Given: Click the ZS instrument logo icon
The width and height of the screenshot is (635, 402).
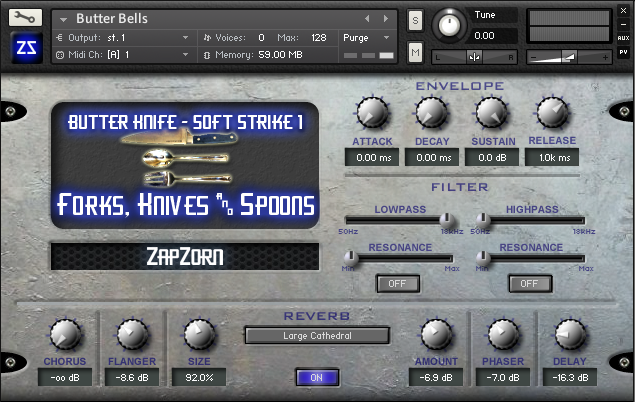Looking at the screenshot, I should click(x=26, y=47).
